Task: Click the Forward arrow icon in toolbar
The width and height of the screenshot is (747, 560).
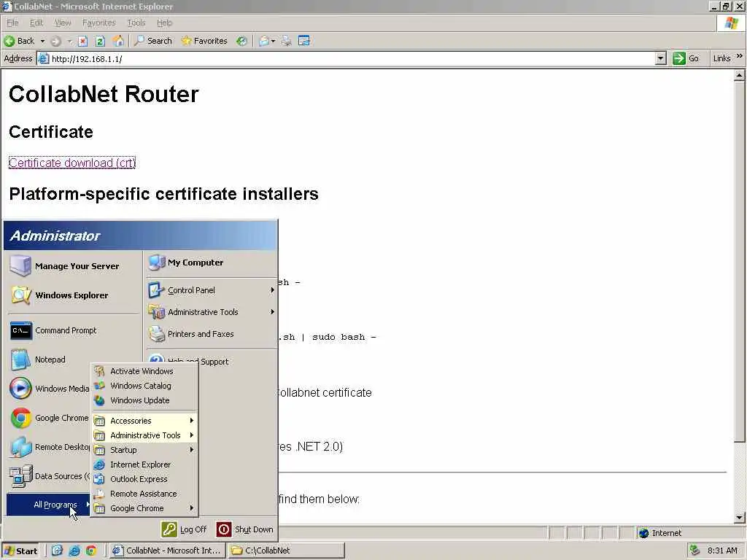Action: point(55,41)
